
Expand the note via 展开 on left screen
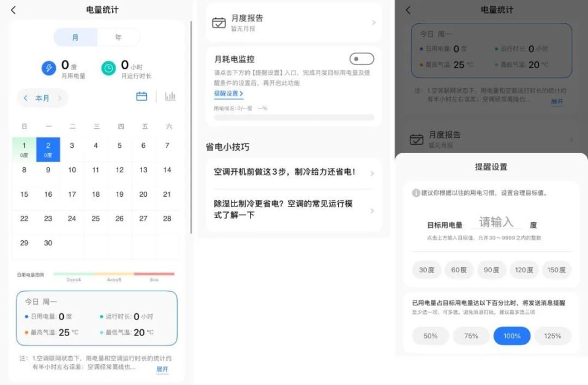point(162,369)
